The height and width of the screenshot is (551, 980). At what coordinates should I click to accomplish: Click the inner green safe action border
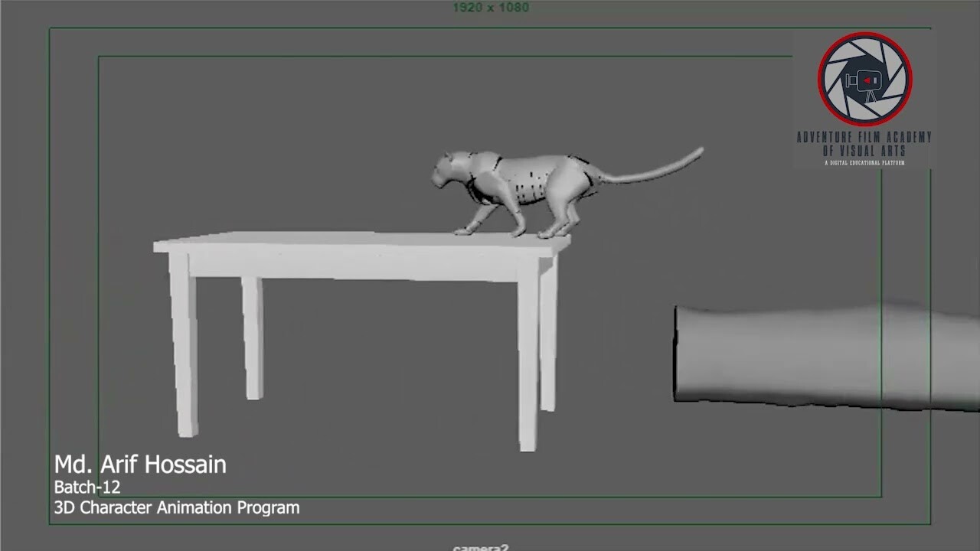pos(98,268)
